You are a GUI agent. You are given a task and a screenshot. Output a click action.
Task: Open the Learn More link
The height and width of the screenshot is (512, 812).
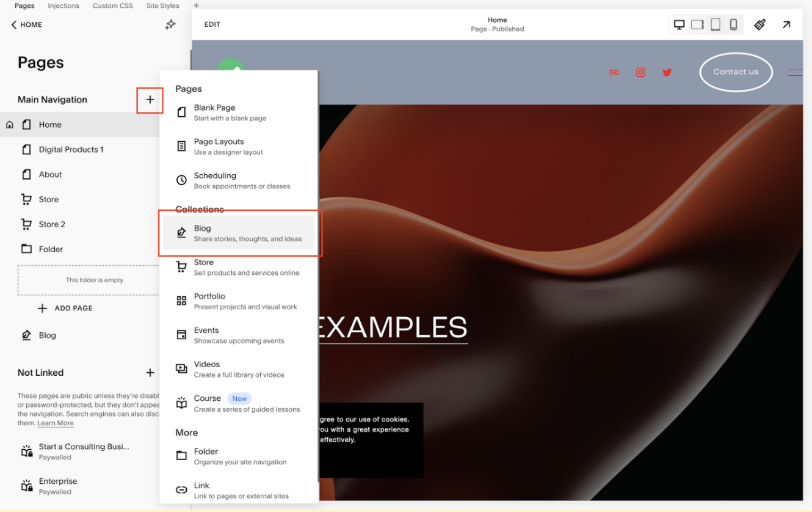pos(55,423)
